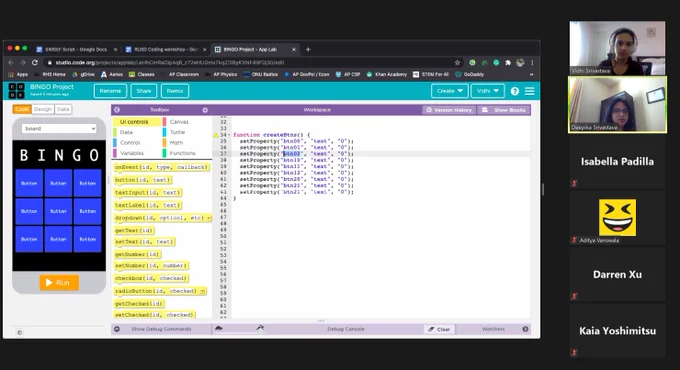Open the board screen selector dropdown

(59, 128)
